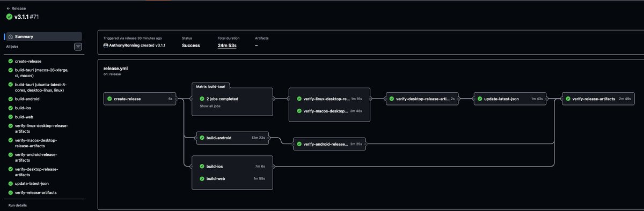Click success icon of create-release graph node
Viewport: 644px width, 211px height.
click(109, 99)
